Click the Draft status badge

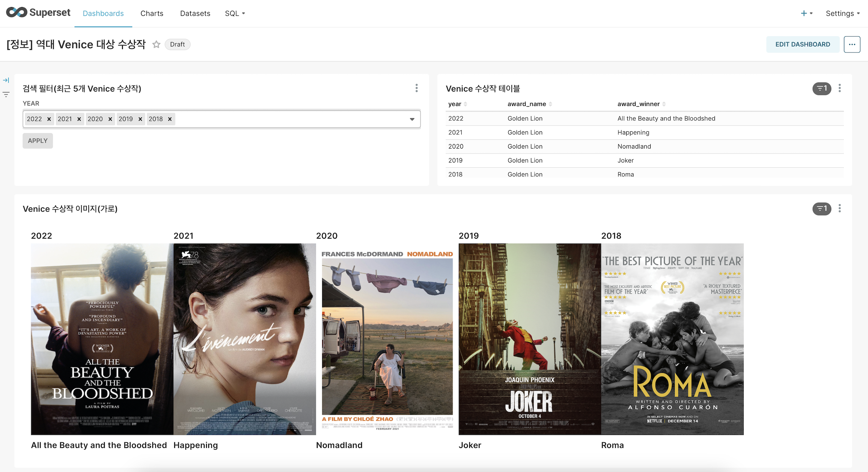pyautogui.click(x=177, y=44)
